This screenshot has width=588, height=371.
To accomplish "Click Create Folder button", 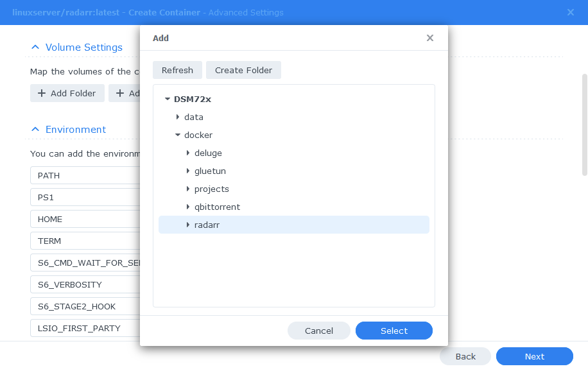I will click(243, 70).
